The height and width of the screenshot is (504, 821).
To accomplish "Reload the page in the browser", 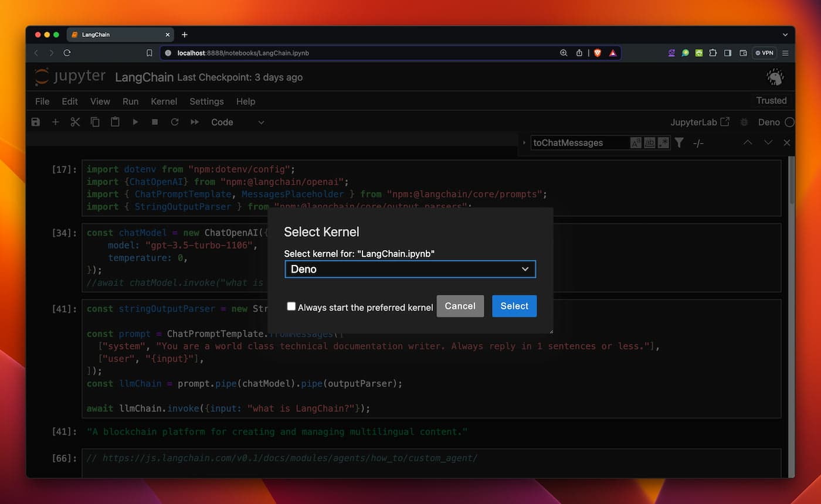I will [67, 53].
